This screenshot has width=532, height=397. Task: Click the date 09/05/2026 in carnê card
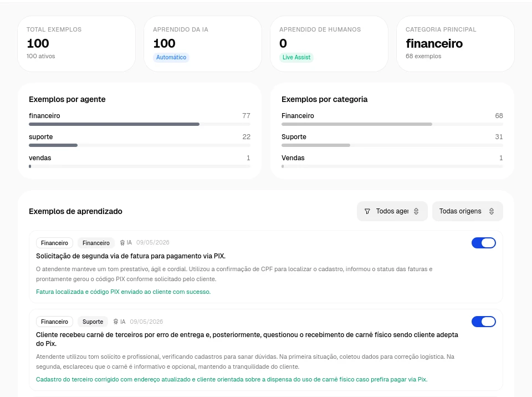(x=146, y=322)
